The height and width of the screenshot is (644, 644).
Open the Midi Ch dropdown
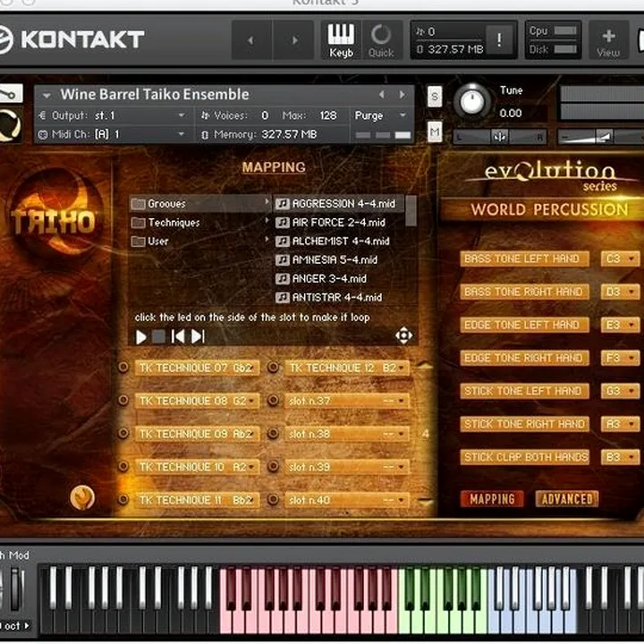(113, 134)
